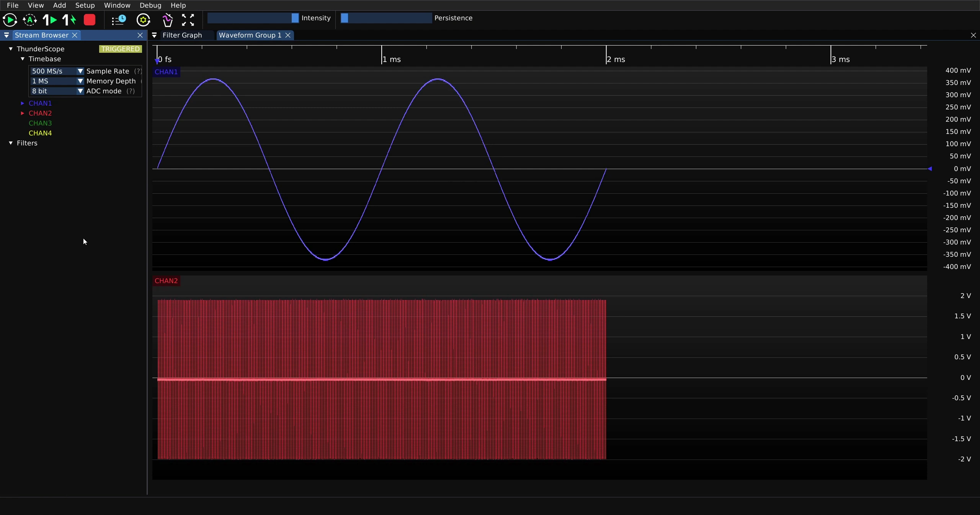This screenshot has height=515, width=980.
Task: Expand the CHAN1 tree entry
Action: point(23,103)
